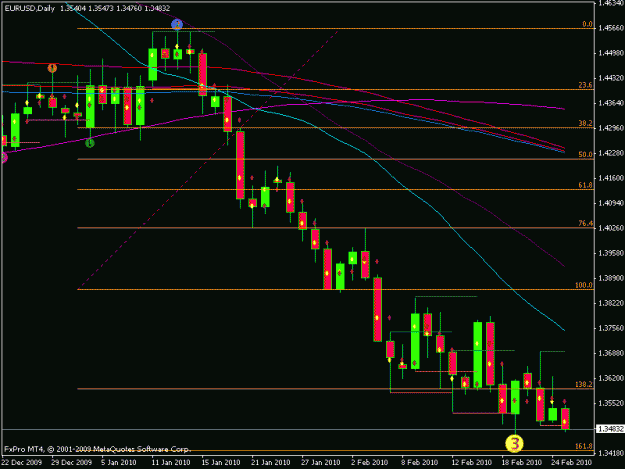
Task: Click the 24 Feb 2010 date label
Action: (571, 463)
